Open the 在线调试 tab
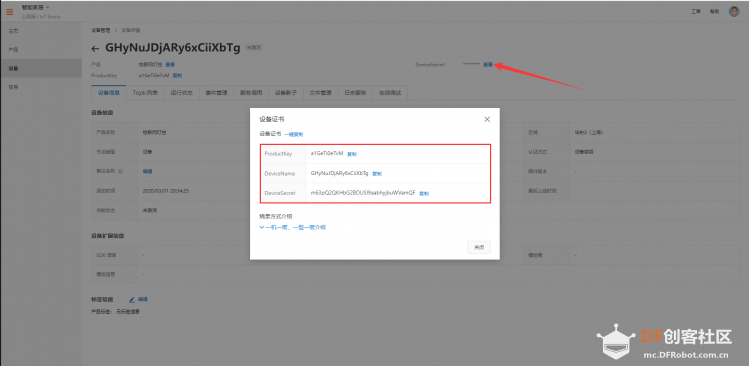The image size is (749, 366). [x=390, y=93]
